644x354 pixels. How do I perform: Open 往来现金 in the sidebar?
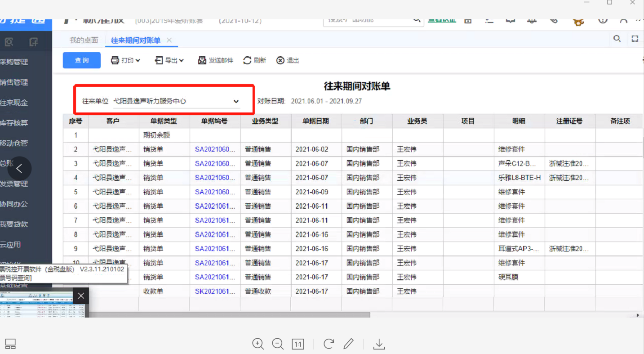(14, 103)
